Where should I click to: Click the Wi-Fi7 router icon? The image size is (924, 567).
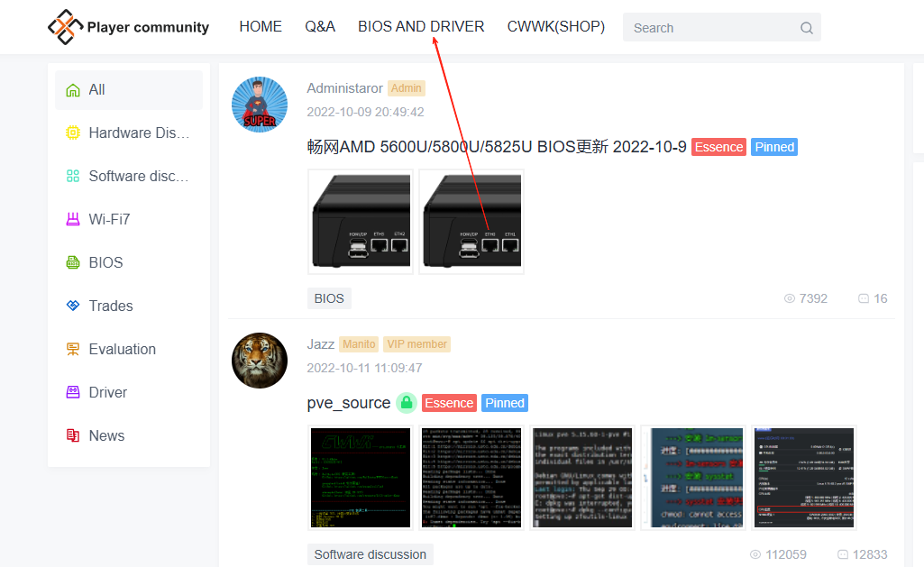(x=73, y=219)
